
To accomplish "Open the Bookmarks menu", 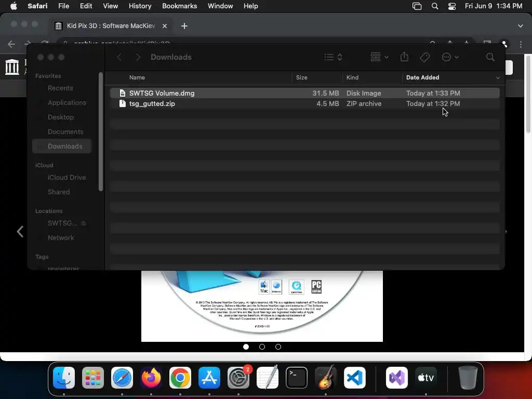I will (179, 6).
